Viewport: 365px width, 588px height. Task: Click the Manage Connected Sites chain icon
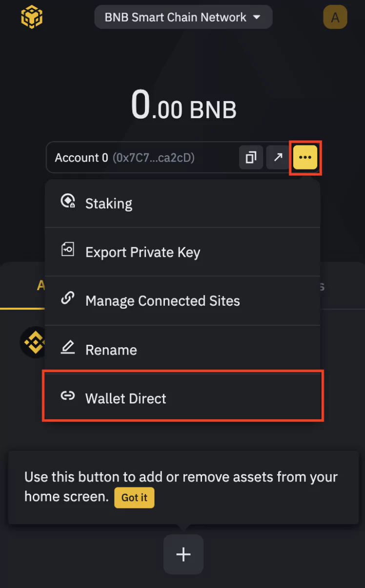pyautogui.click(x=67, y=299)
